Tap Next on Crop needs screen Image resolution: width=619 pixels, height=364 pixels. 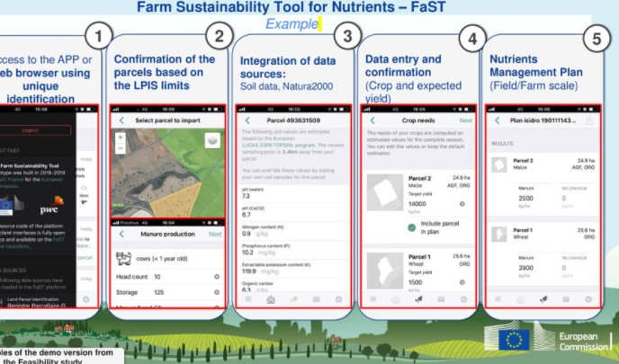tap(465, 120)
